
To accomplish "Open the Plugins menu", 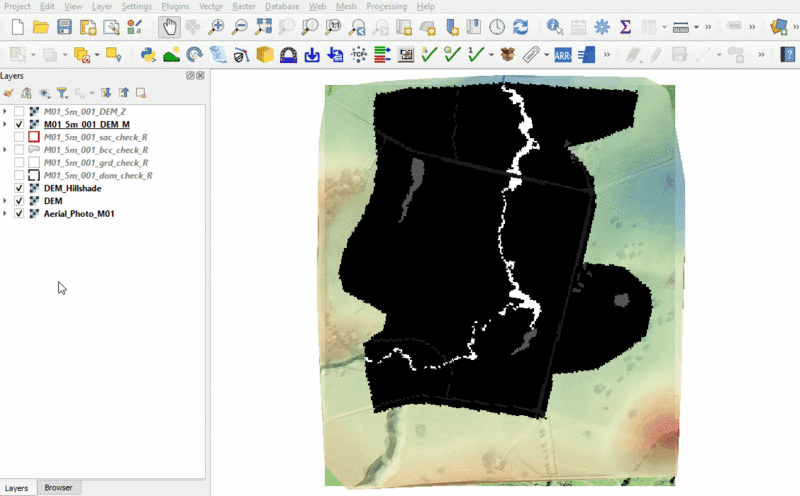I will tap(175, 6).
